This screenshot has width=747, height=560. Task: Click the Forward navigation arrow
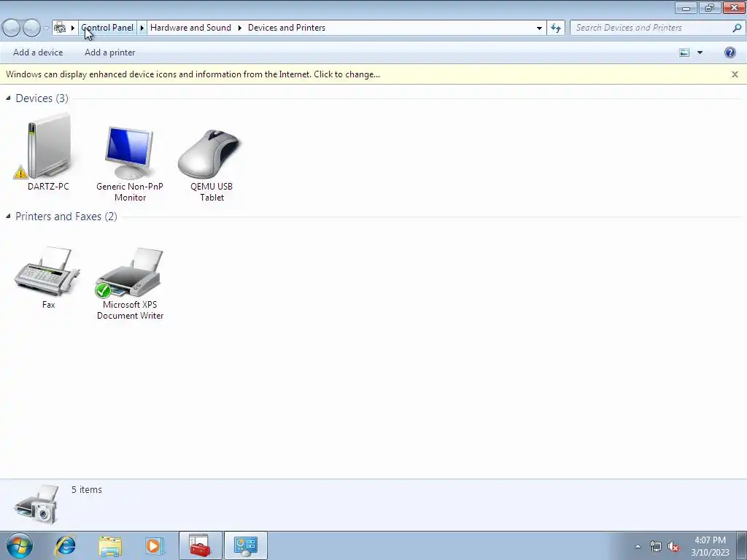[31, 28]
